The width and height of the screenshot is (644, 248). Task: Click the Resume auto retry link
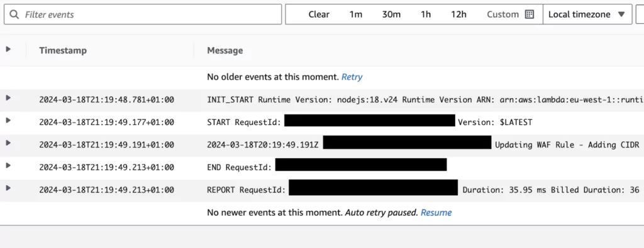tap(436, 212)
